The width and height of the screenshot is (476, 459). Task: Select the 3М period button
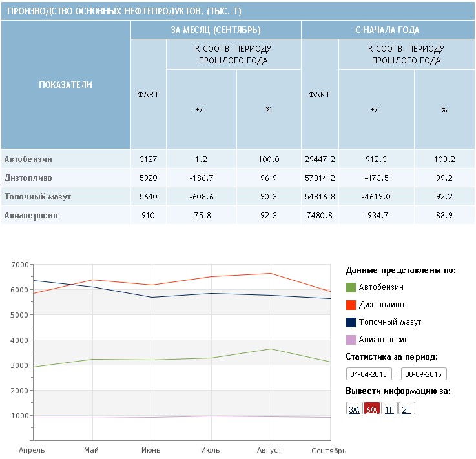354,409
